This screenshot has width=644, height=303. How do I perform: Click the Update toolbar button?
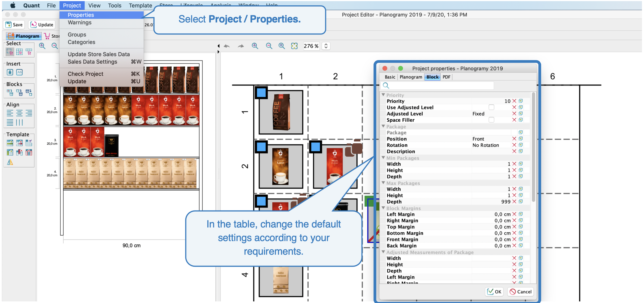tap(42, 24)
